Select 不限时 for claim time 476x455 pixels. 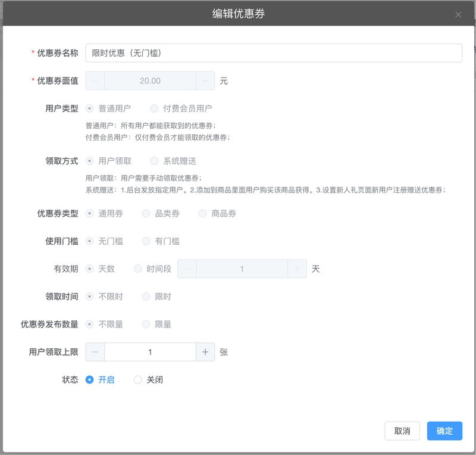click(104, 297)
